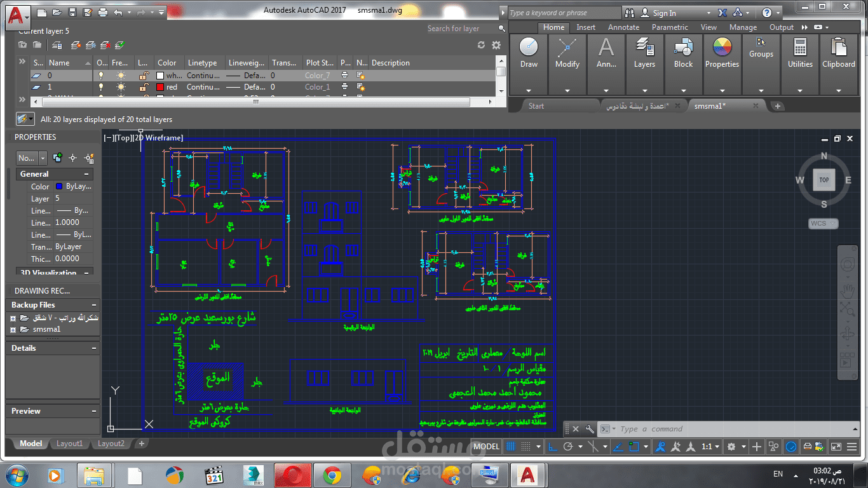Expand the smsma1 backup folder tree node
The height and width of the screenshot is (488, 868).
(13, 330)
